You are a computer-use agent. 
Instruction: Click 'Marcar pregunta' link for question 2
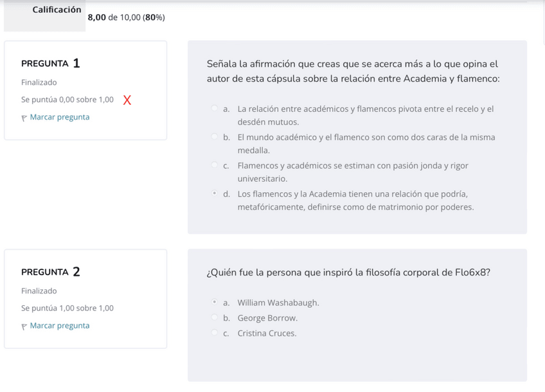59,325
